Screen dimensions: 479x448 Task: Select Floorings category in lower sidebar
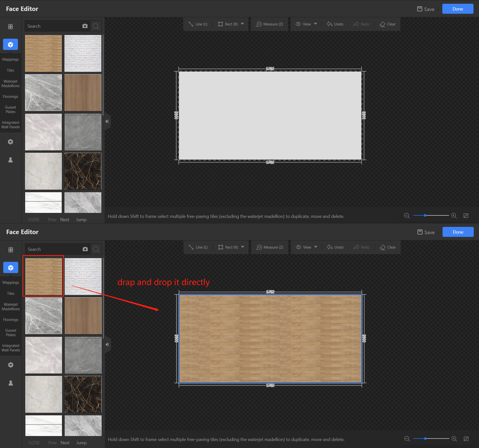[x=11, y=320]
